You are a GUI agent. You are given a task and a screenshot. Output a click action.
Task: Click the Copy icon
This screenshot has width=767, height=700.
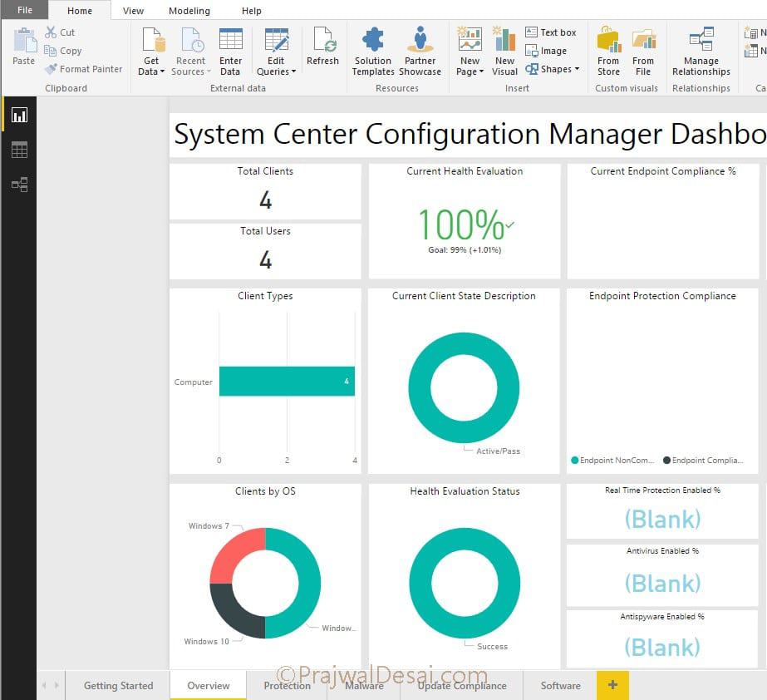tap(50, 51)
